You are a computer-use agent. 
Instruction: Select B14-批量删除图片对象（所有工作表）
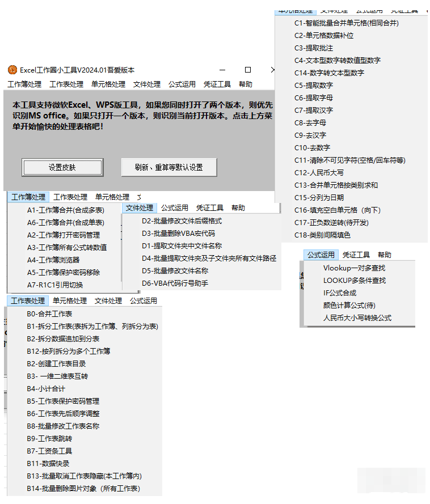(83, 489)
